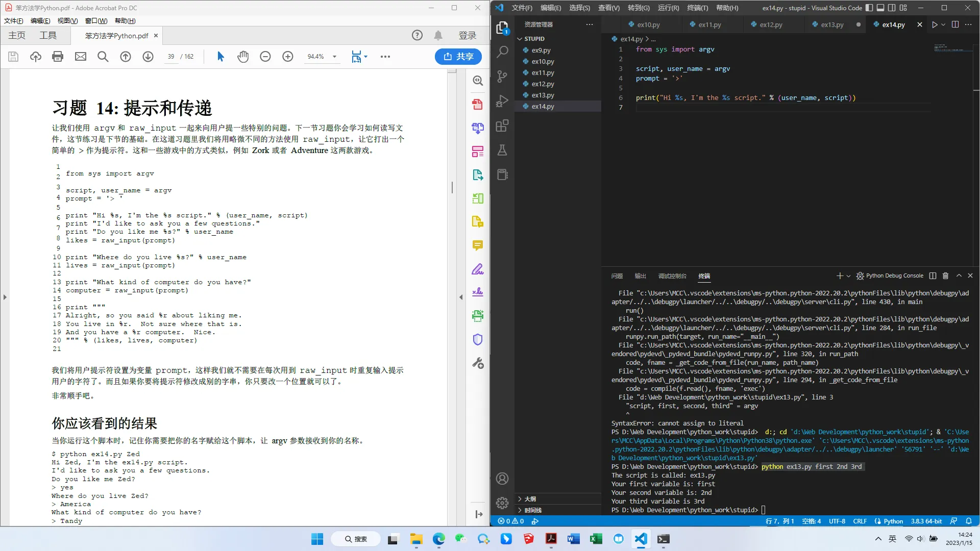Toggle notifications bell in VS Code status bar

[x=969, y=521]
